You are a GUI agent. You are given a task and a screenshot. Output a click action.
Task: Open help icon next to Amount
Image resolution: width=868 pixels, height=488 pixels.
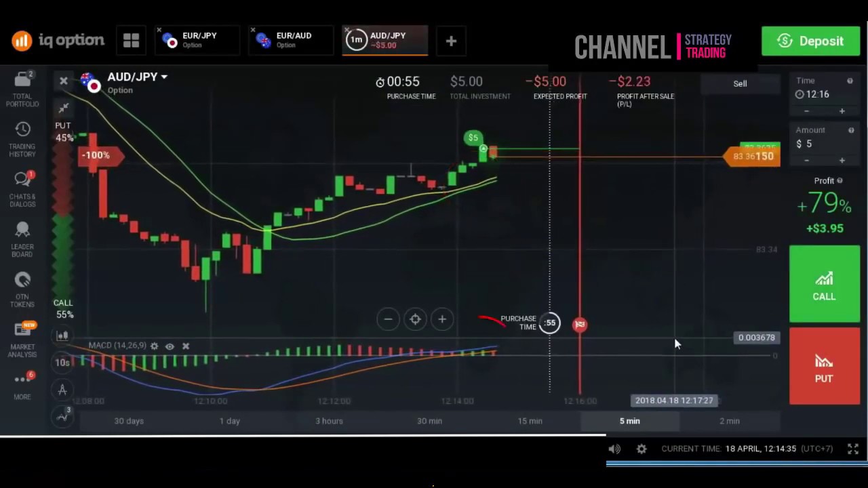[850, 130]
